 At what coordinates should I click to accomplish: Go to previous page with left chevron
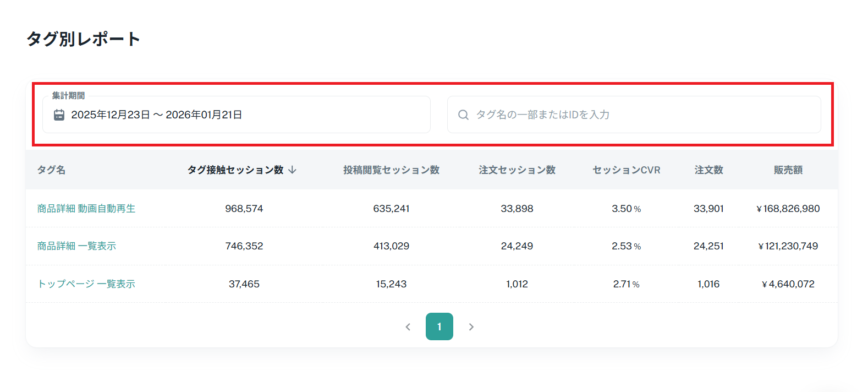pos(408,327)
